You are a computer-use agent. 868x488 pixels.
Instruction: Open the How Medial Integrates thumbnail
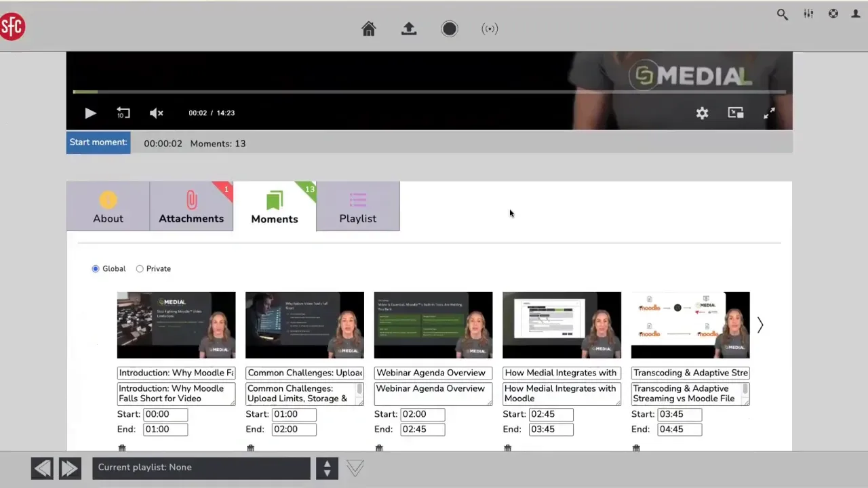(x=561, y=325)
